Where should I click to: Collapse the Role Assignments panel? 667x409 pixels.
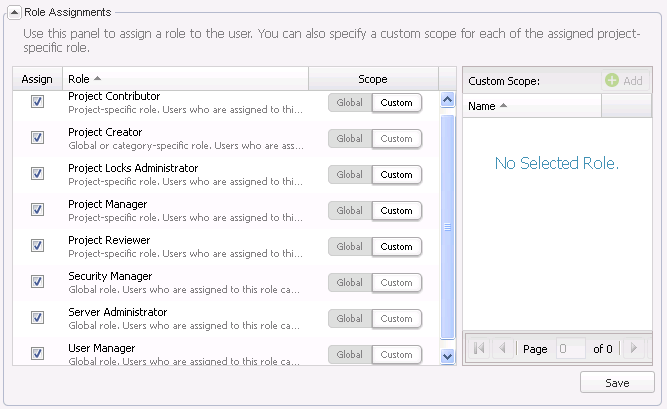click(x=13, y=12)
